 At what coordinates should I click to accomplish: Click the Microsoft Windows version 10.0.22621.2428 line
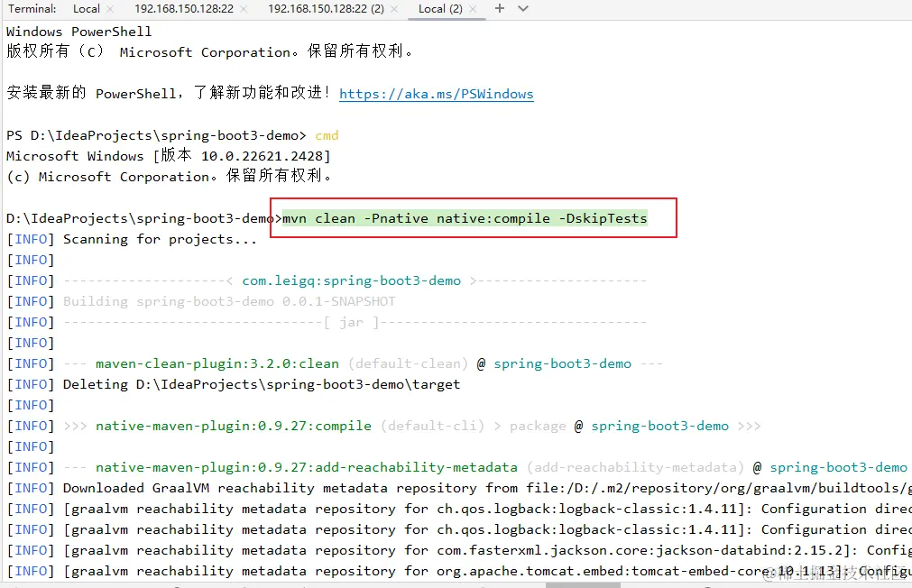pos(169,156)
